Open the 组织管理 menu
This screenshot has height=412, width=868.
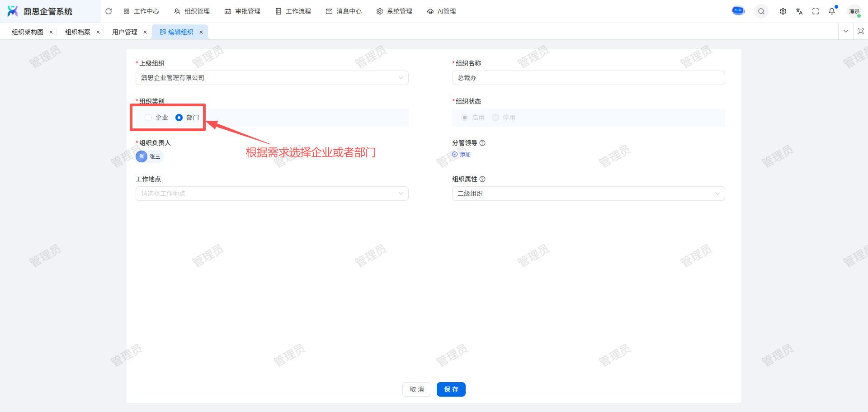(x=192, y=11)
